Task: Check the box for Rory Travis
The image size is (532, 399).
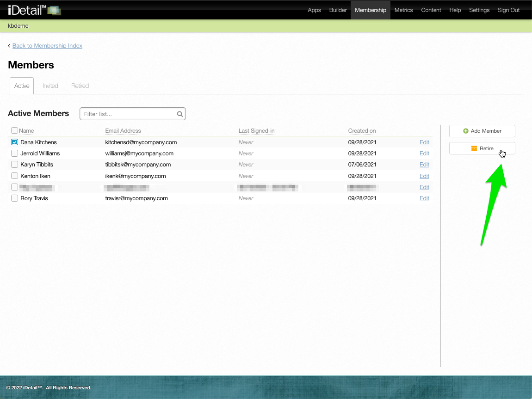Action: pyautogui.click(x=15, y=198)
